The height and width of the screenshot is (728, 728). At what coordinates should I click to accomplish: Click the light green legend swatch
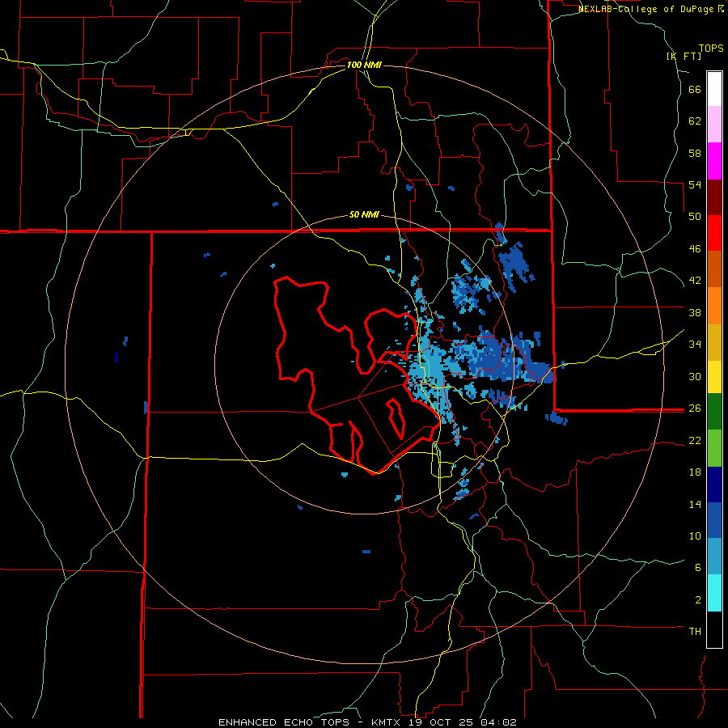(714, 448)
